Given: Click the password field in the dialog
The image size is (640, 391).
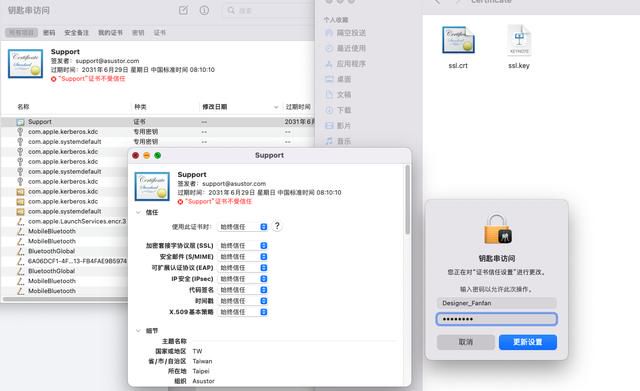Looking at the screenshot, I should coord(496,319).
